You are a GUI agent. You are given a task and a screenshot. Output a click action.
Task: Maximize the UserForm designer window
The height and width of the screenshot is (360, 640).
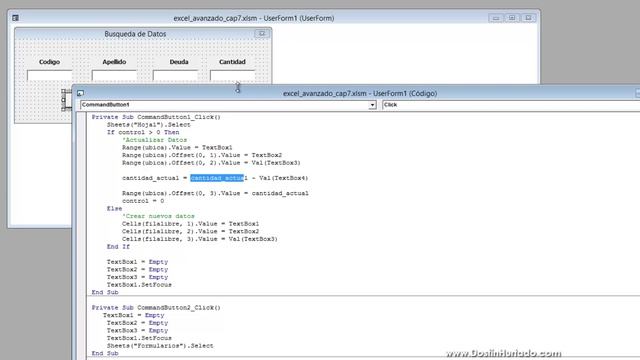pos(512,18)
